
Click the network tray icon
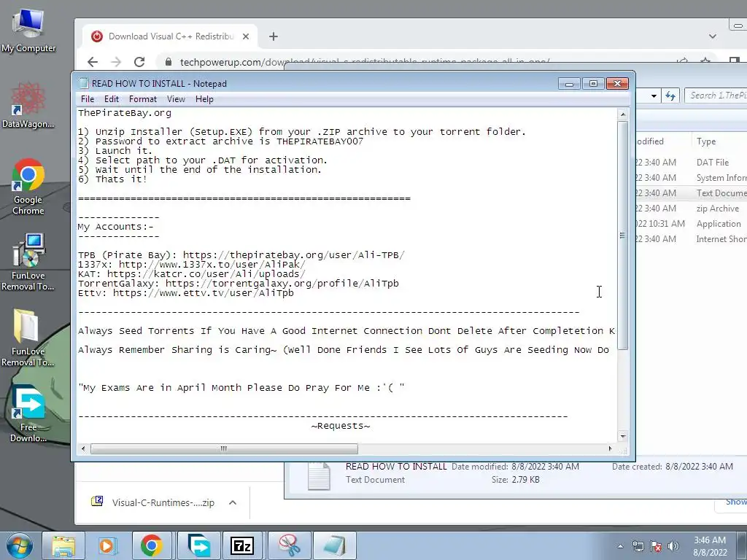[638, 546]
